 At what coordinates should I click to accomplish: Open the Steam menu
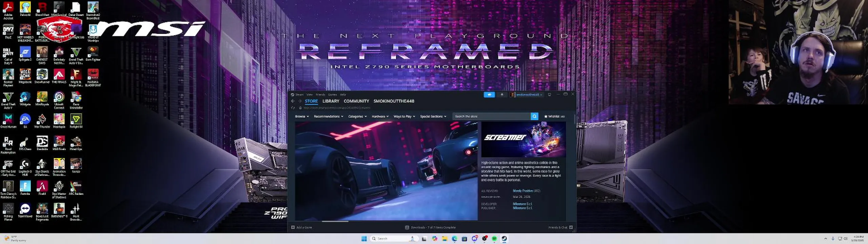click(299, 95)
